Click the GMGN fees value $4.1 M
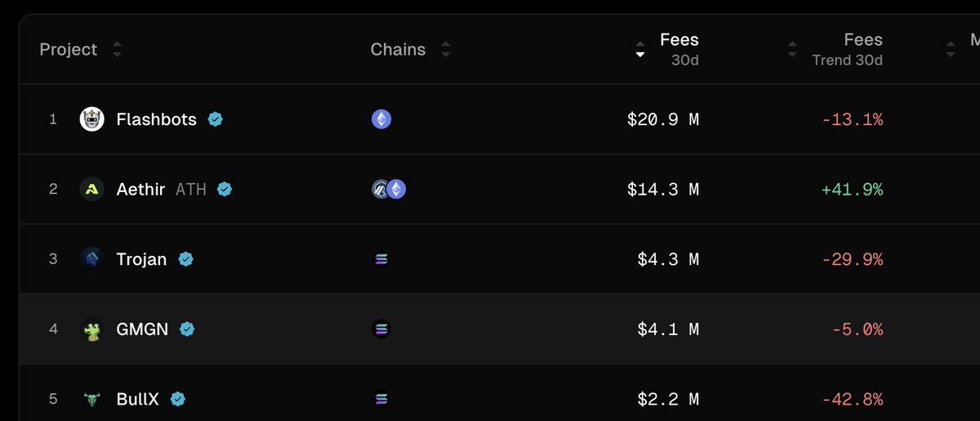Viewport: 980px width, 421px height. 668,329
